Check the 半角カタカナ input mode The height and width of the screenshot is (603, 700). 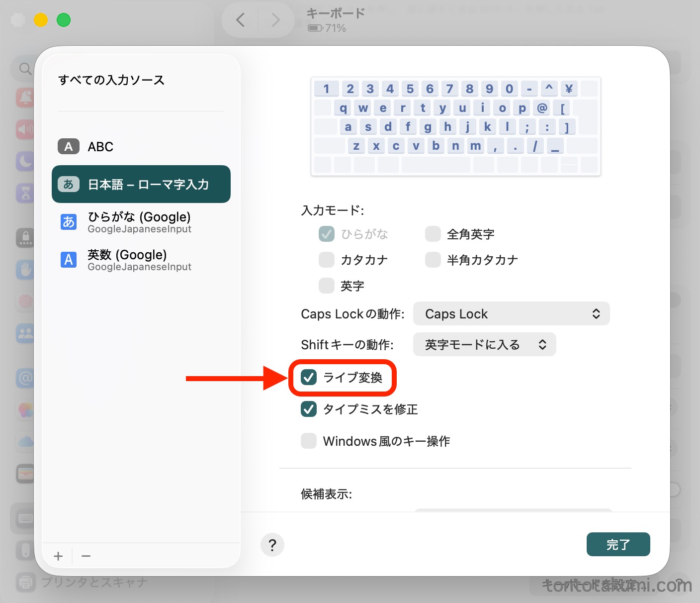point(433,260)
